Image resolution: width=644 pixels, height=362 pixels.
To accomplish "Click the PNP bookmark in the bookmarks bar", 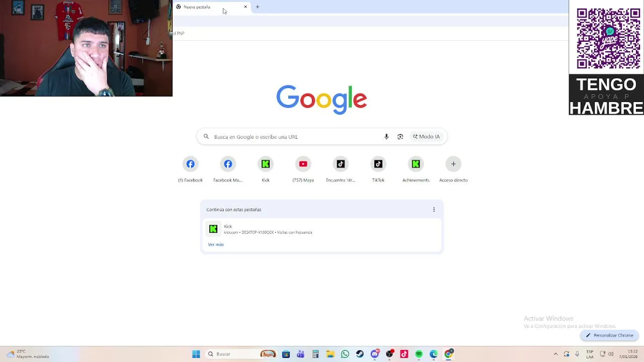I will 180,33.
